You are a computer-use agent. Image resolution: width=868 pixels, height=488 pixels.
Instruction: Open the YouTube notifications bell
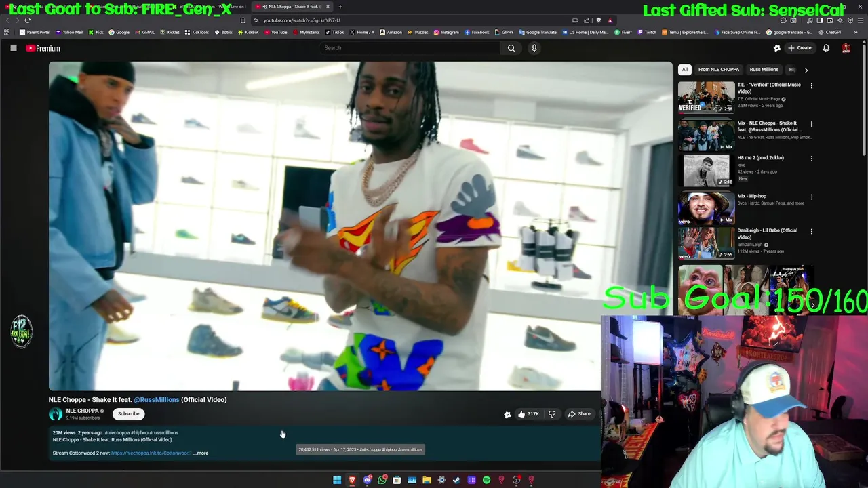826,48
